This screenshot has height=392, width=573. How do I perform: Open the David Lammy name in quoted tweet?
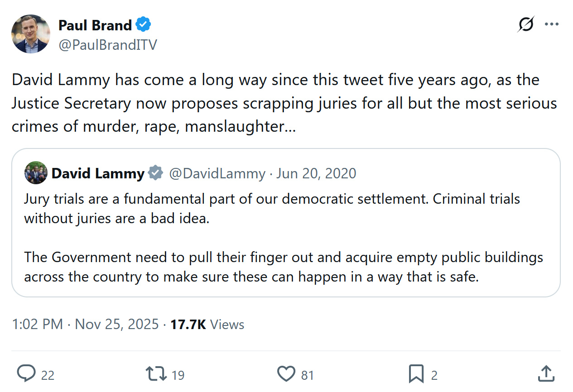coord(98,173)
